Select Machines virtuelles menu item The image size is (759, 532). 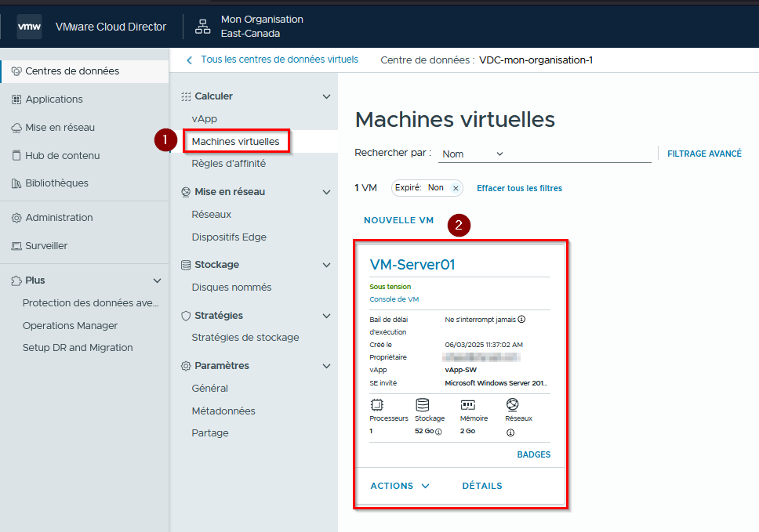pyautogui.click(x=236, y=141)
